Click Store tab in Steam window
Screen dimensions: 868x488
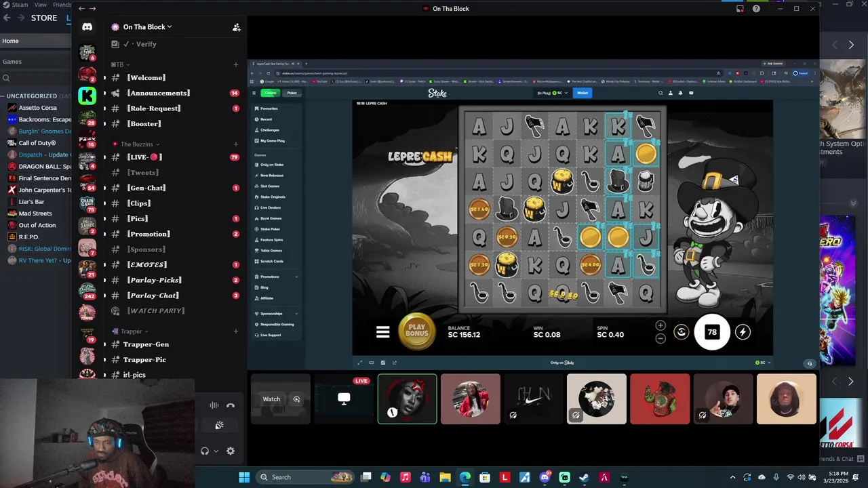tap(44, 18)
